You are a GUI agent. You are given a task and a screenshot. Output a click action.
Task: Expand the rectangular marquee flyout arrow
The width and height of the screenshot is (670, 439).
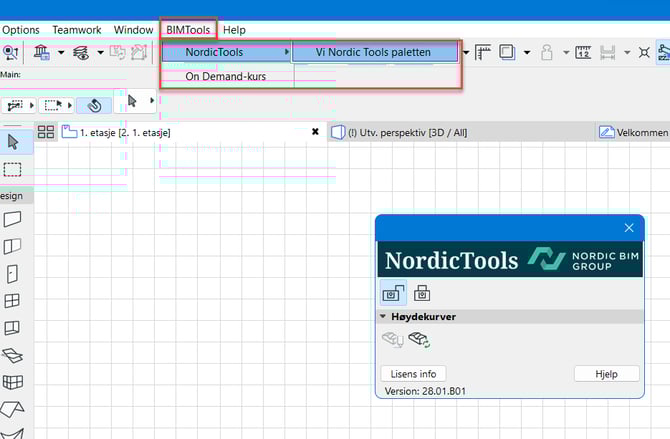70,105
